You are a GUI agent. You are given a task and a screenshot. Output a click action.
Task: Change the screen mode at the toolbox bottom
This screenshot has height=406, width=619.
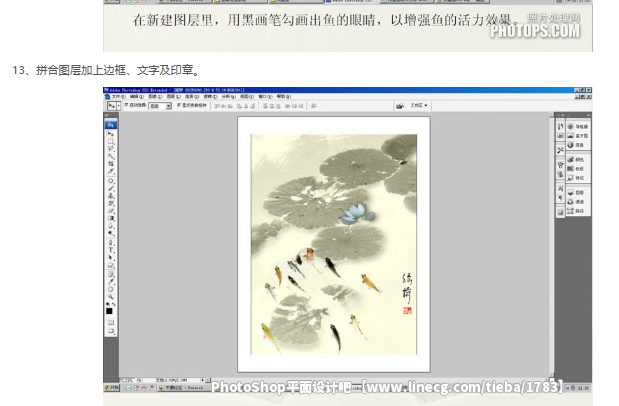[x=111, y=331]
